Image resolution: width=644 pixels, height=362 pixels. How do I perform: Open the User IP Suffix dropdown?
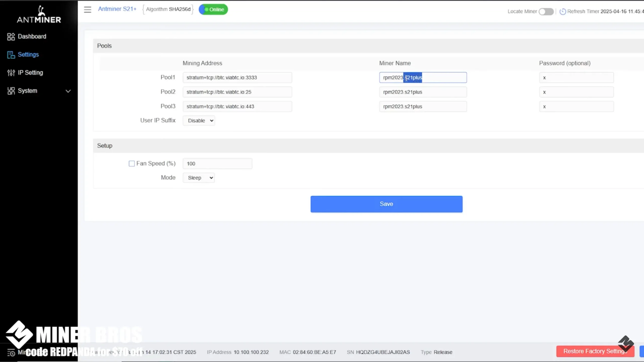pyautogui.click(x=199, y=121)
